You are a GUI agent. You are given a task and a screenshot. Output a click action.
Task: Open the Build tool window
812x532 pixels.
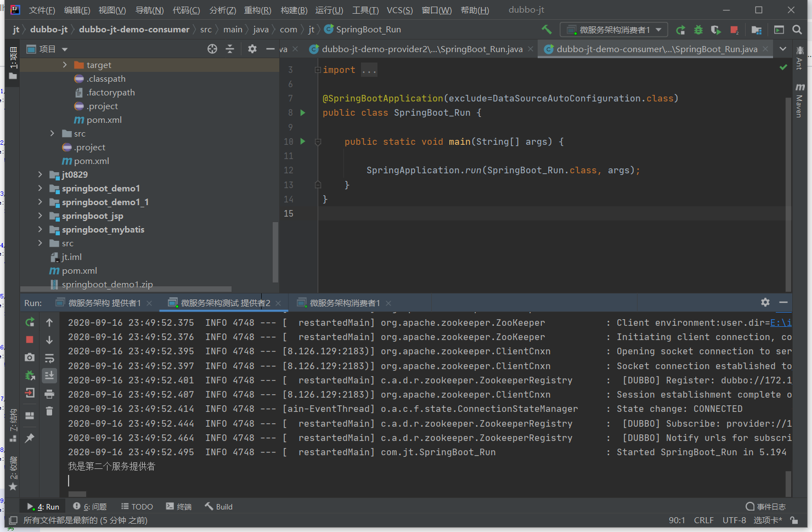click(218, 507)
